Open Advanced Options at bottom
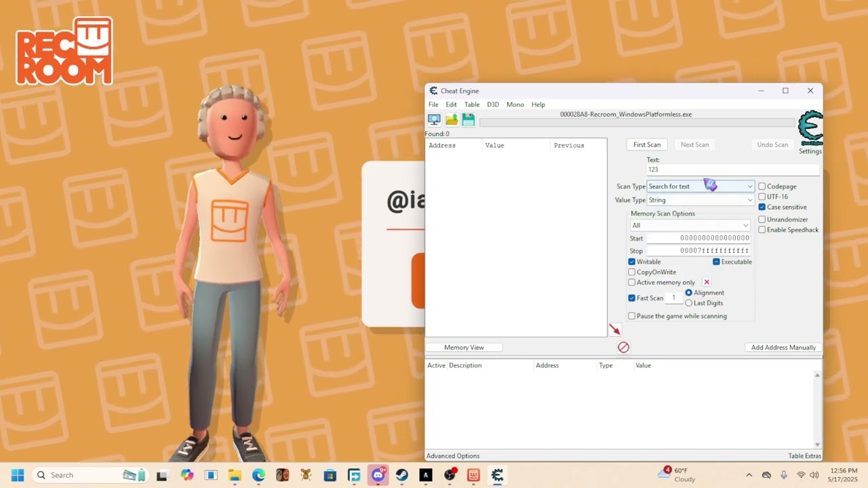The image size is (868, 488). click(x=453, y=456)
